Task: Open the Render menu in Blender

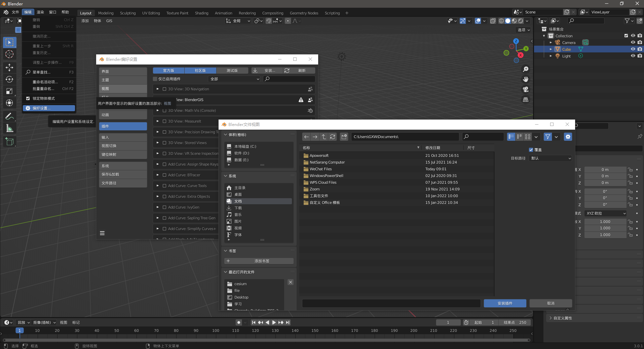Action: [40, 12]
